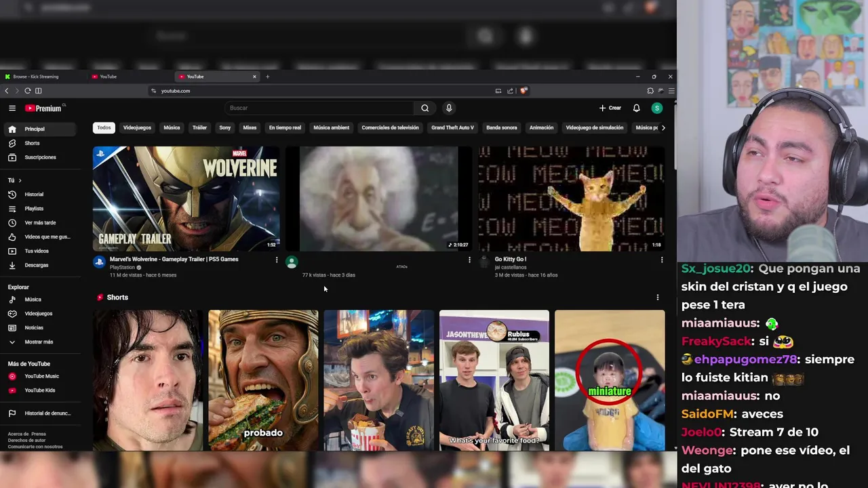Reload the page in browser toolbar
The image size is (868, 488).
[28, 91]
